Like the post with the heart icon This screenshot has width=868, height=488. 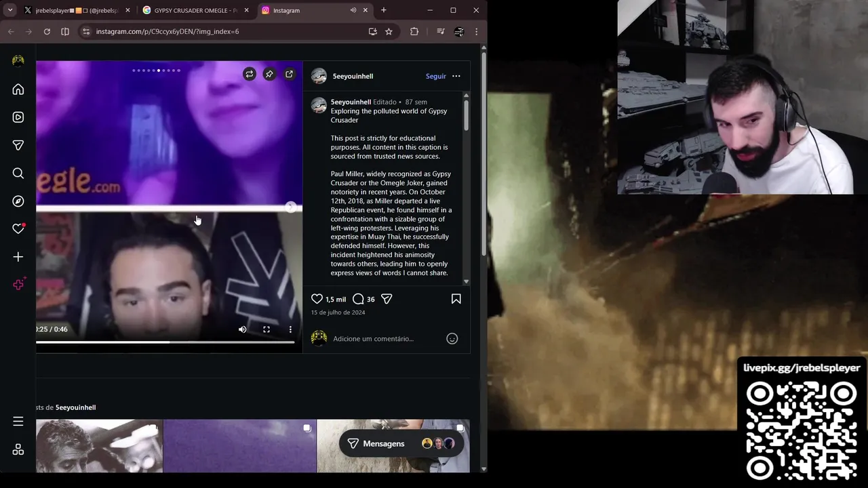[x=317, y=299]
